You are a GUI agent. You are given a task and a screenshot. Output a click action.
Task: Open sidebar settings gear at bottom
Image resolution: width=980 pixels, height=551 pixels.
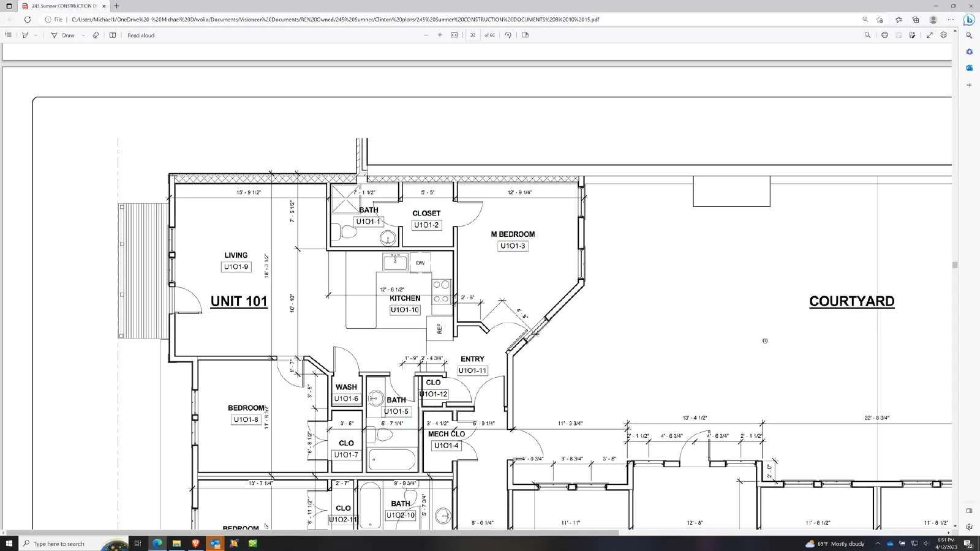(969, 527)
